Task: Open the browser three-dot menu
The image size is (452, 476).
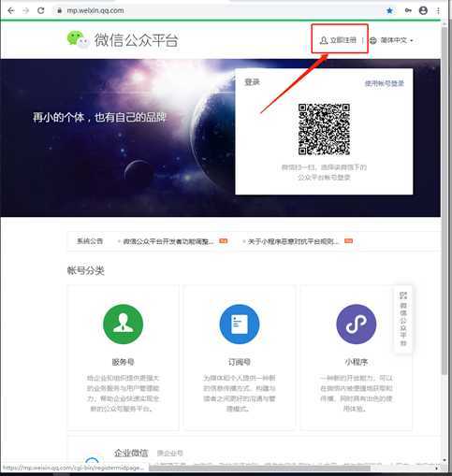Action: click(x=438, y=10)
